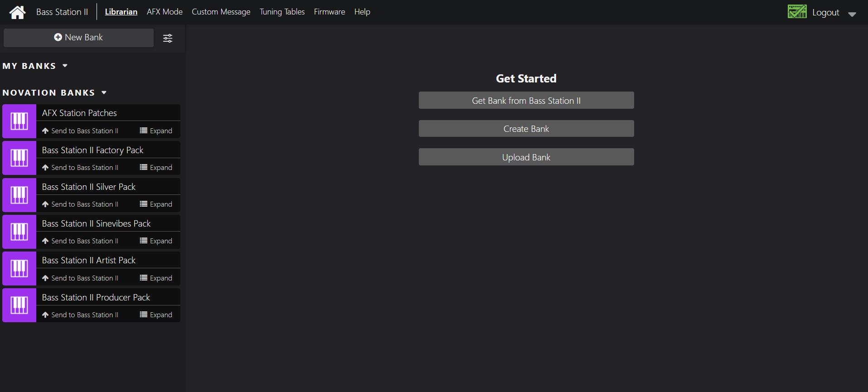Open the Help menu item

coord(362,12)
